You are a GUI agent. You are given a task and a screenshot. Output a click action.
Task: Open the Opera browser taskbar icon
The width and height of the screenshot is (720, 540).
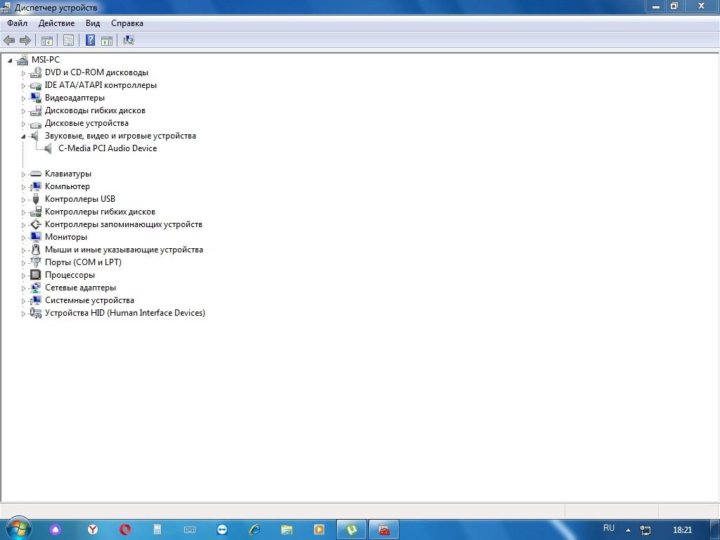[125, 528]
